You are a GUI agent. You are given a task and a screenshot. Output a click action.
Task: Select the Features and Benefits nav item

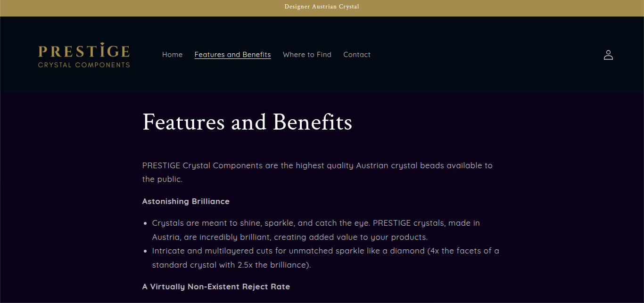pos(232,55)
